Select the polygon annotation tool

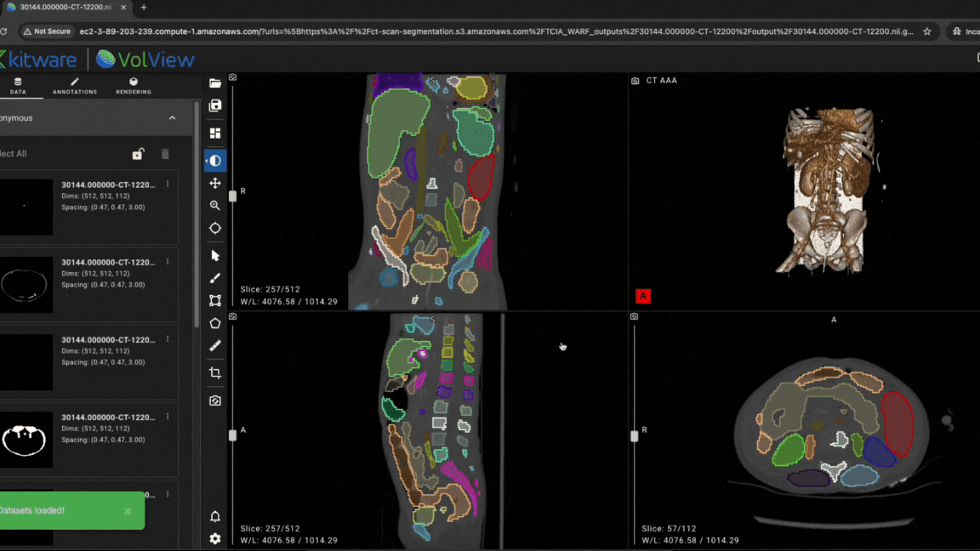tap(215, 323)
